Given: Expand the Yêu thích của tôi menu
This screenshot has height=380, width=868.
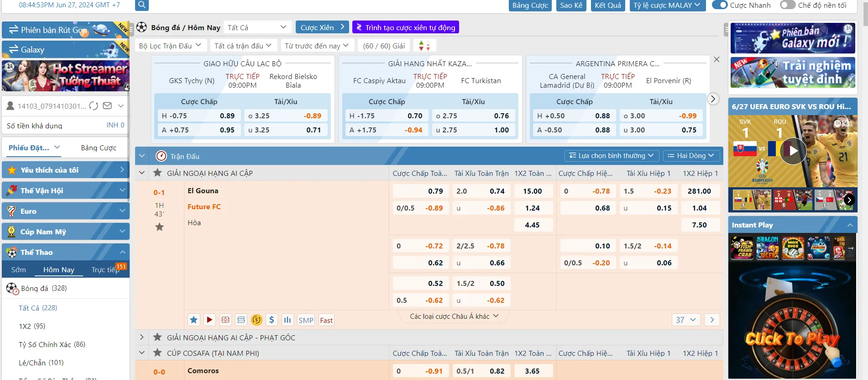Looking at the screenshot, I should coord(66,170).
